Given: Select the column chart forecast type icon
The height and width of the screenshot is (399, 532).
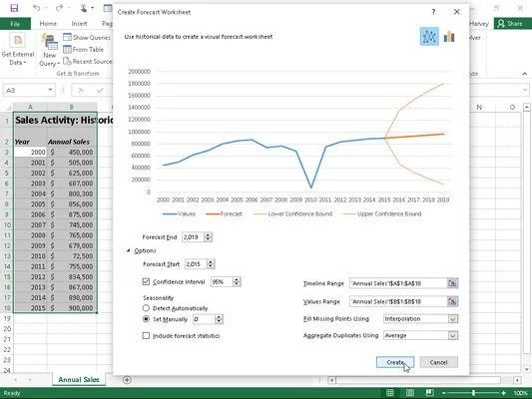Looking at the screenshot, I should [449, 37].
